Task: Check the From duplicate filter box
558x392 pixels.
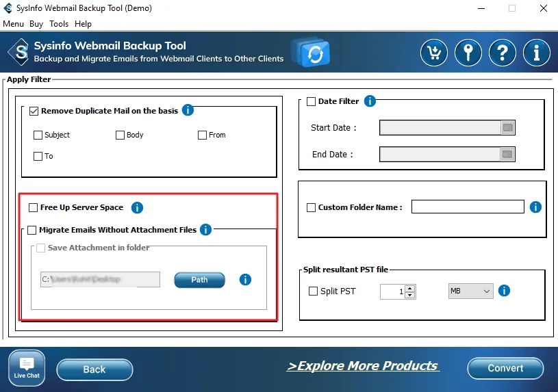Action: click(202, 135)
